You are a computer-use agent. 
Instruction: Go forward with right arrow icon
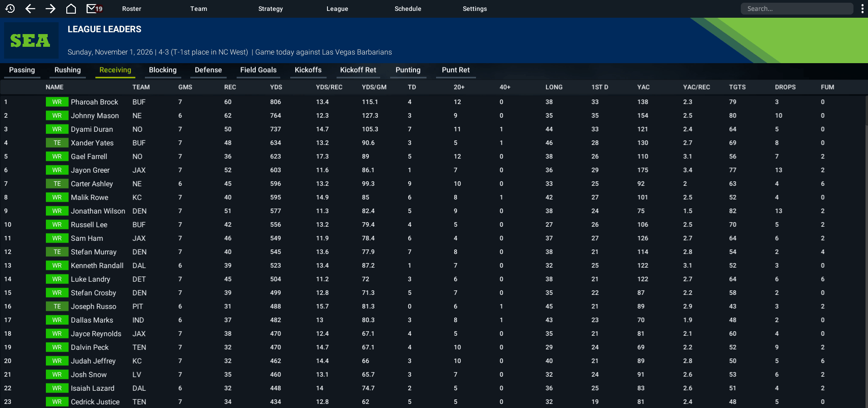[50, 9]
